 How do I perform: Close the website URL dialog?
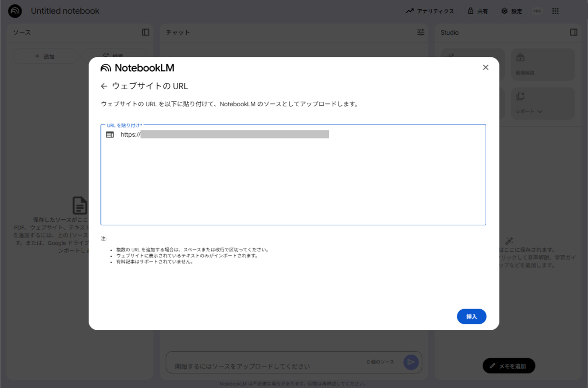pos(485,68)
